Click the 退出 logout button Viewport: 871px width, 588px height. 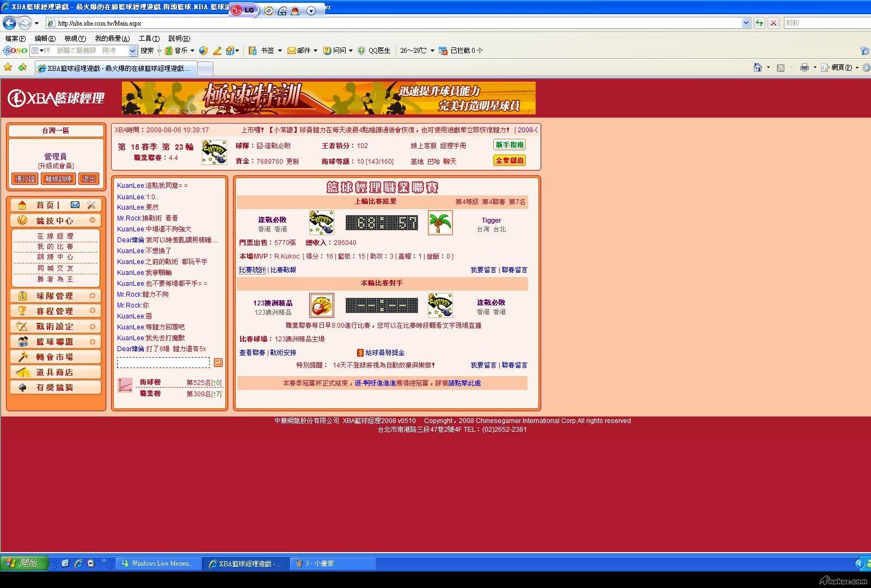(89, 179)
